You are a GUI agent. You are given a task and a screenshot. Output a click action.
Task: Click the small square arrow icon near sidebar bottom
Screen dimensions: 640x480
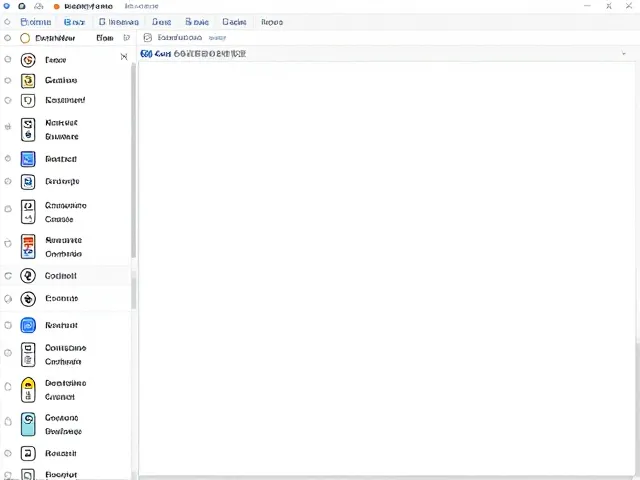pyautogui.click(x=28, y=453)
